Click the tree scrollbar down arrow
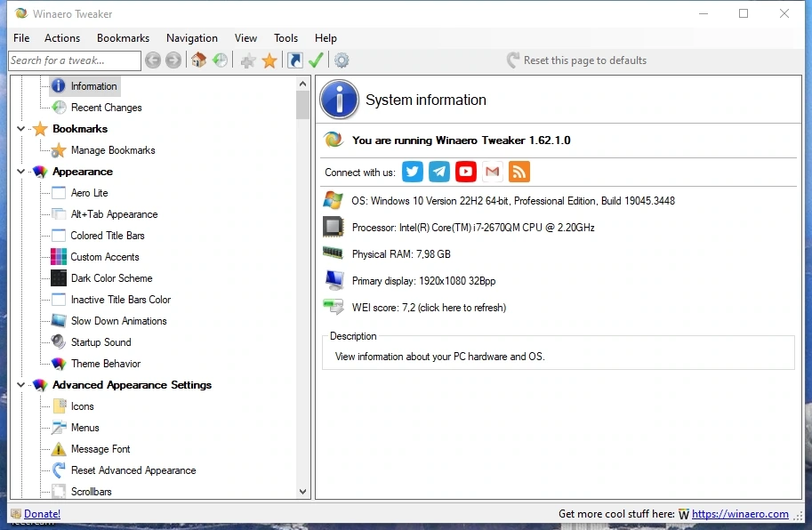812x530 pixels. point(303,491)
